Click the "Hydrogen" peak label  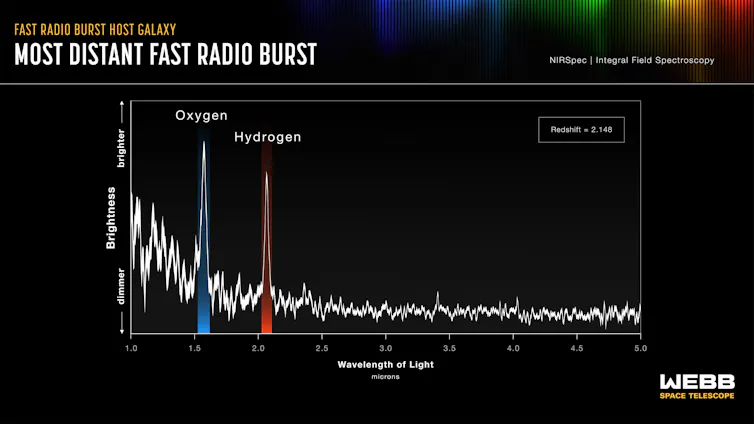point(267,137)
